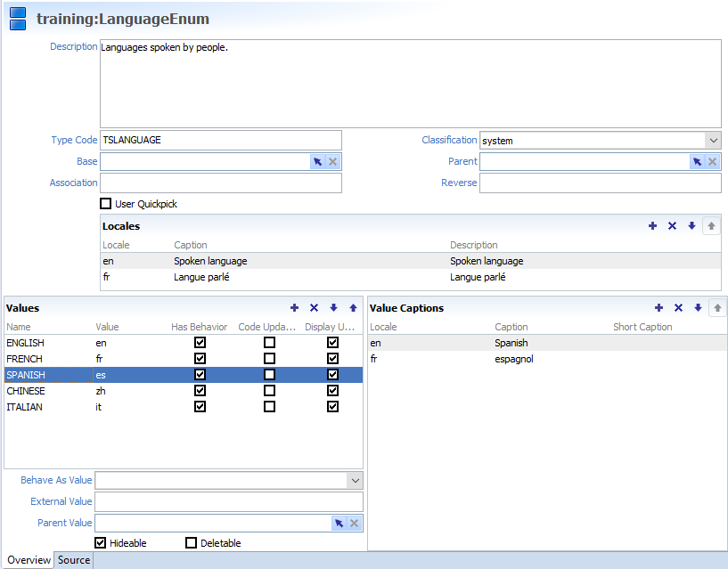Delete selected locale with X icon
Image resolution: width=728 pixels, height=569 pixels.
pyautogui.click(x=673, y=226)
